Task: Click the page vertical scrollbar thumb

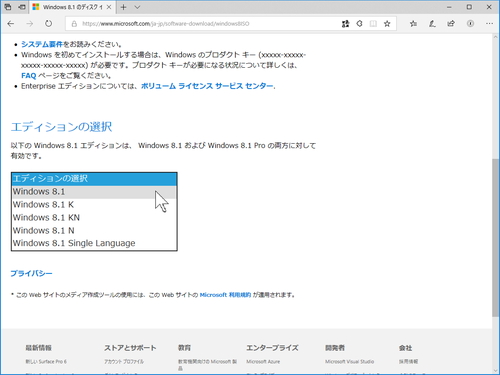Action: click(495, 238)
